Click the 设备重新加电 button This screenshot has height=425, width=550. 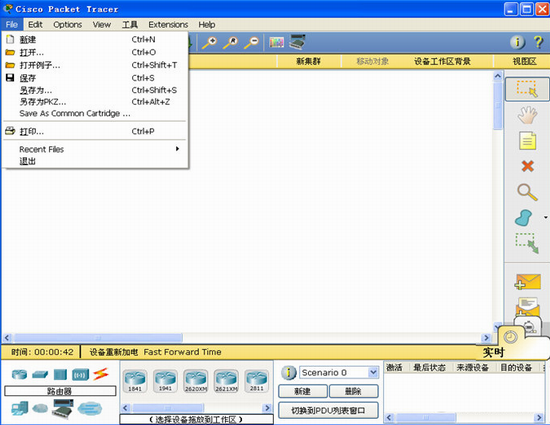(113, 352)
